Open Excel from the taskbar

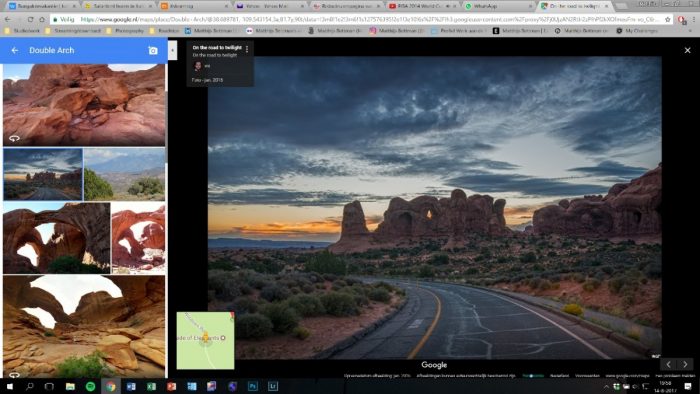[151, 386]
